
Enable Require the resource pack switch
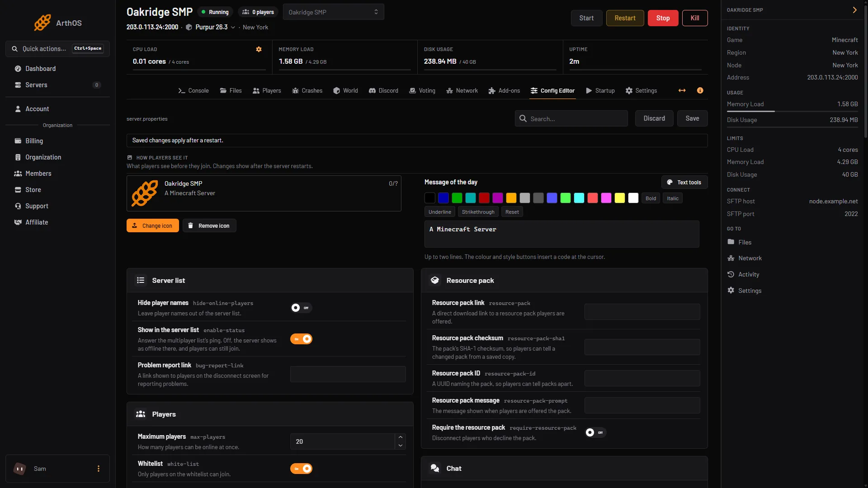pos(595,432)
